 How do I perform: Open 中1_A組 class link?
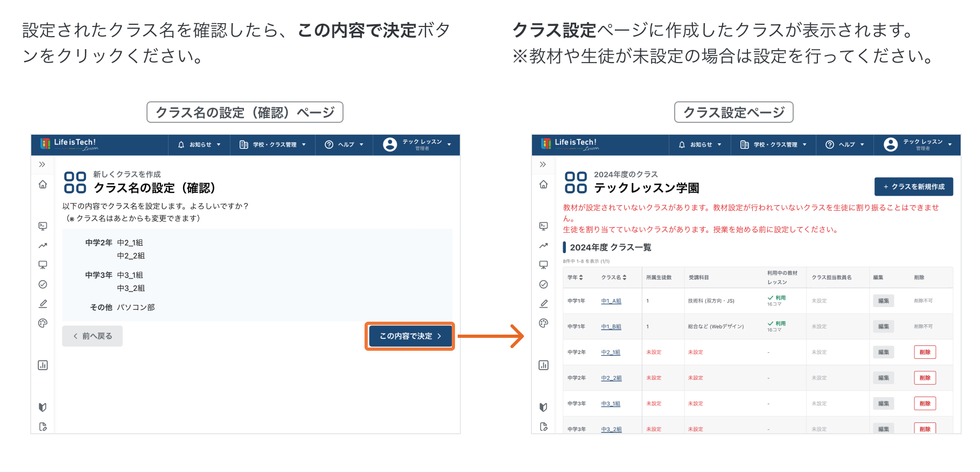coord(611,301)
